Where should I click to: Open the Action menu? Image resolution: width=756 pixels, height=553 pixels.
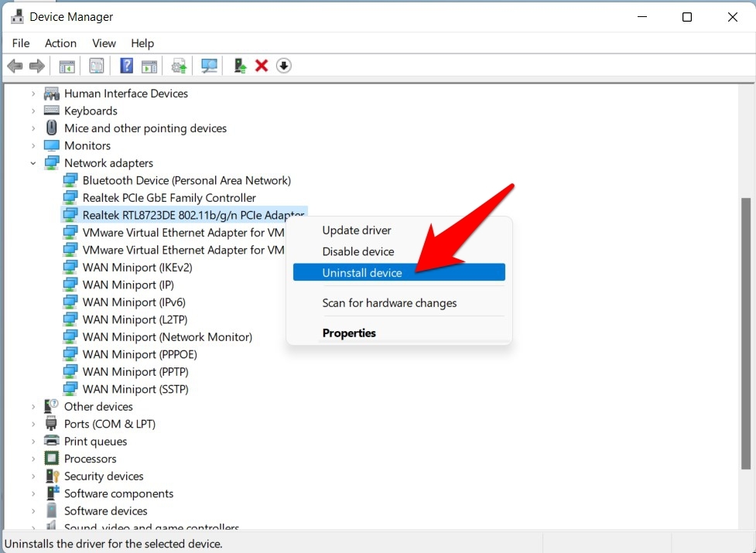60,43
